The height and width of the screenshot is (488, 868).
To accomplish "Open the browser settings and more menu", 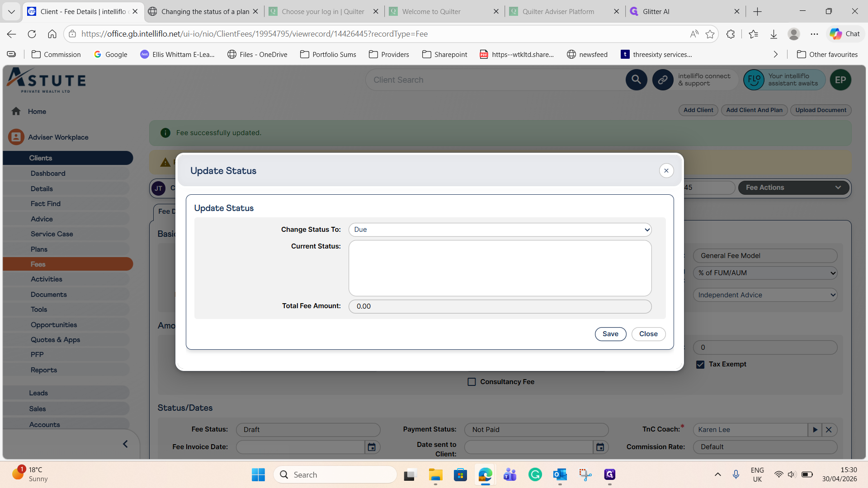I will click(814, 34).
